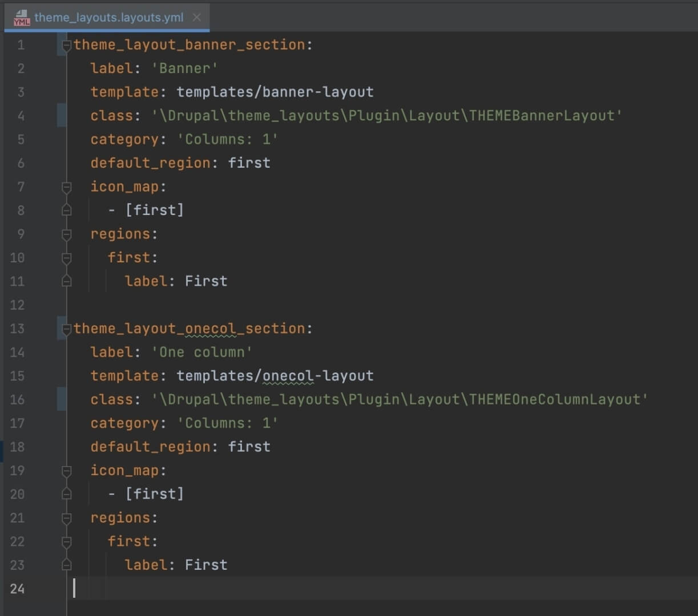This screenshot has height=616, width=698.
Task: Place the cursor on 'templates/banner-layout' value
Action: click(275, 92)
